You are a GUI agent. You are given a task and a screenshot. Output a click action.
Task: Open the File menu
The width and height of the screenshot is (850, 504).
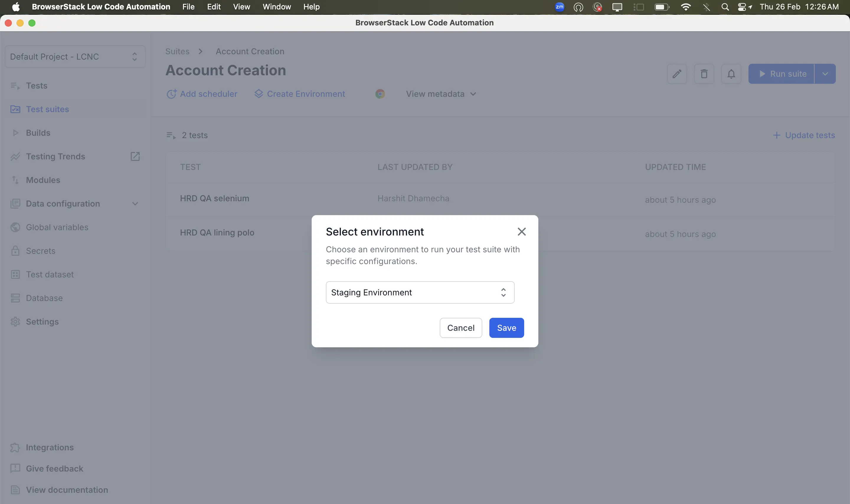(188, 7)
